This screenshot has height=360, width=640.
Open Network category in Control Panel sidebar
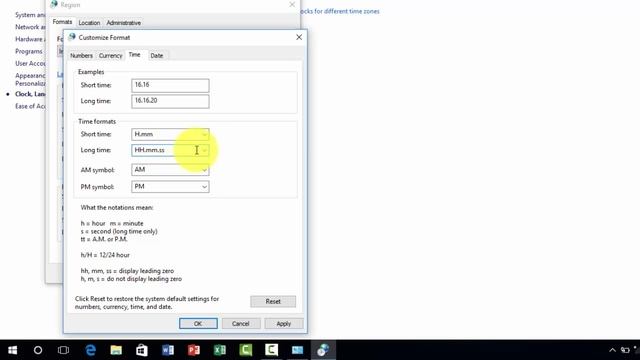click(x=30, y=27)
